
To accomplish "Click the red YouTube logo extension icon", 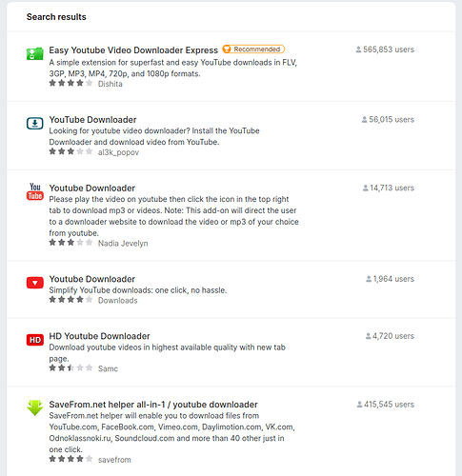I will (x=35, y=191).
